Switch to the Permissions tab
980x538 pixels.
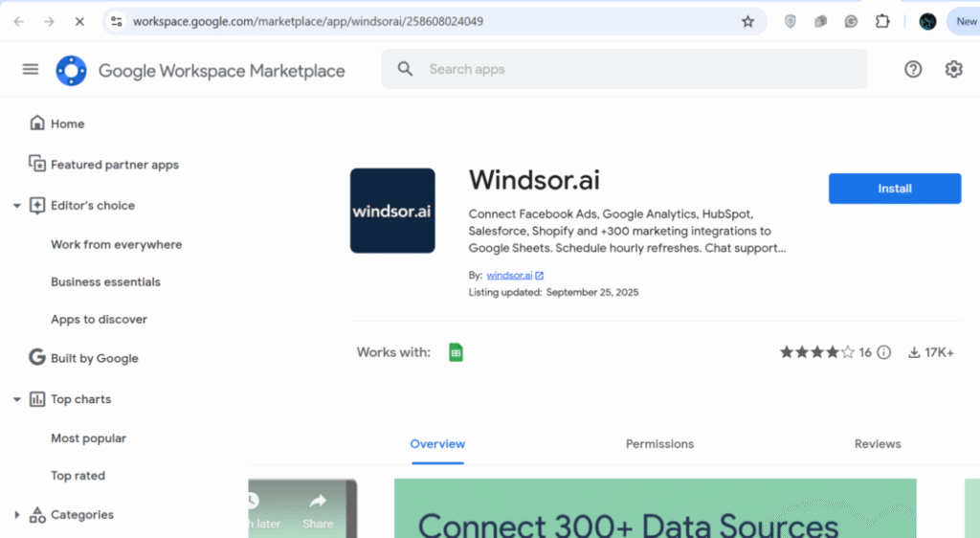659,444
